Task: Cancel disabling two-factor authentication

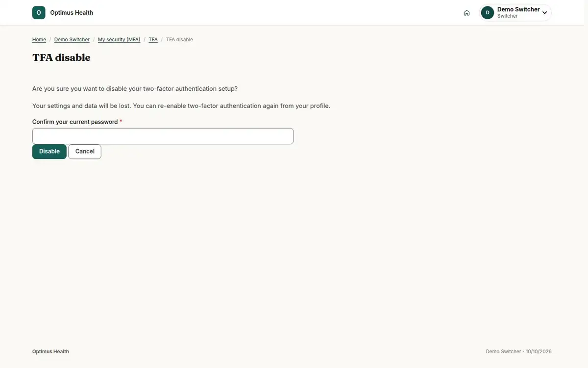Action: pos(85,152)
